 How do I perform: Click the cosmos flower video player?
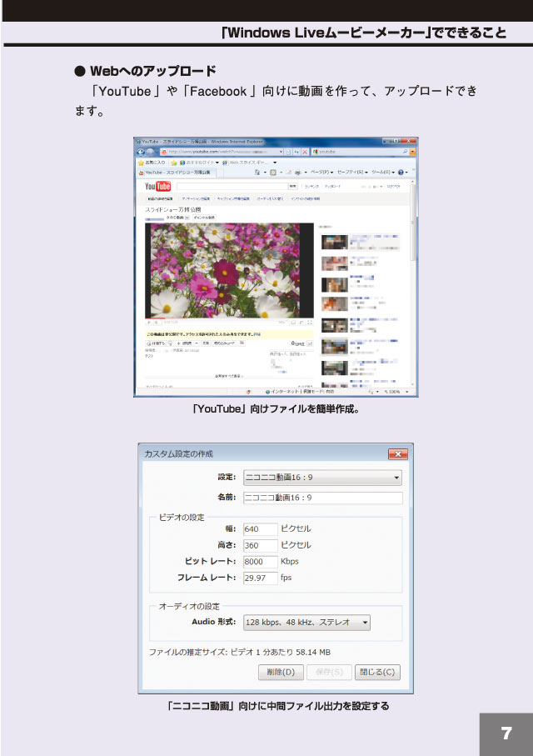(x=229, y=270)
